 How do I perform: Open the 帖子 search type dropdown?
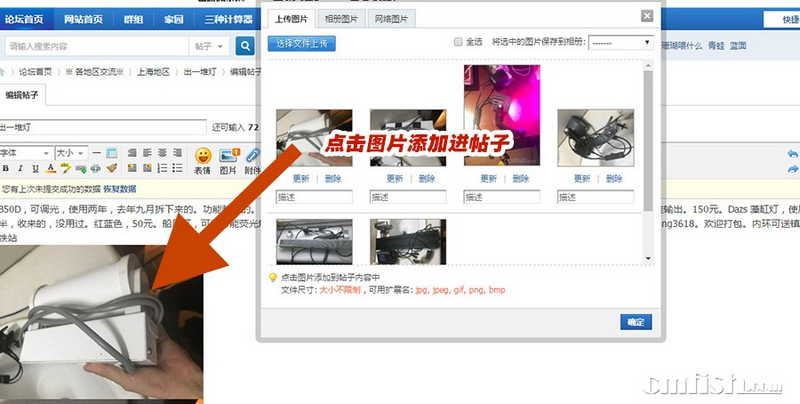[x=208, y=46]
